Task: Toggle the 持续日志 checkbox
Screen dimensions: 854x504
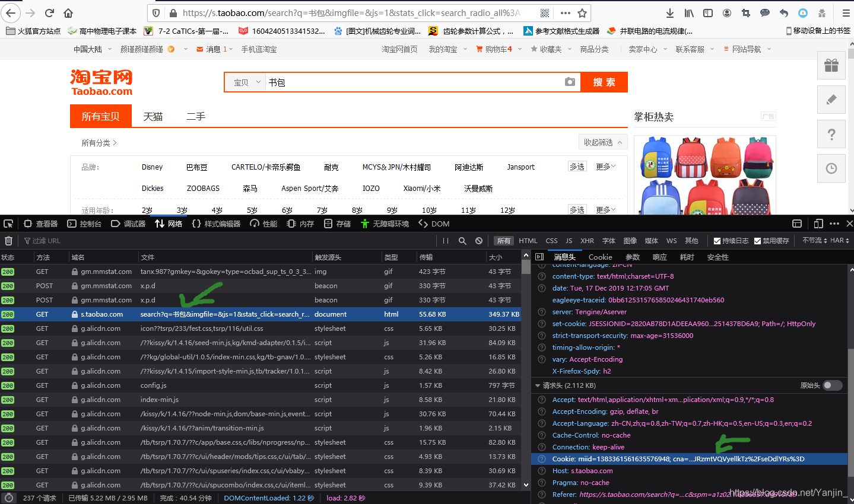Action: tap(717, 241)
